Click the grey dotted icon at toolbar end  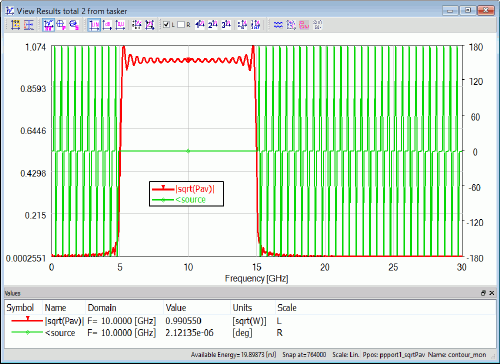[317, 25]
